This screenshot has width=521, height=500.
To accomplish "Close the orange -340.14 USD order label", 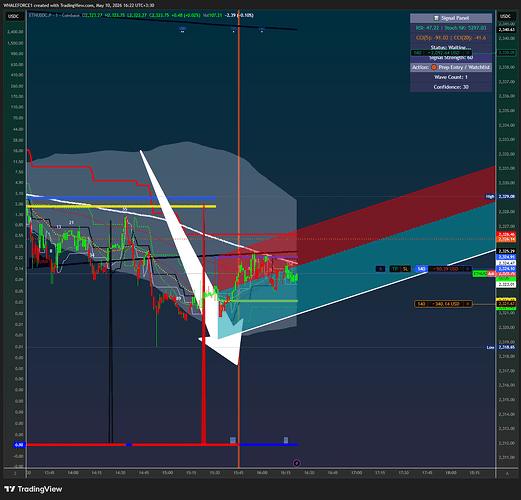I will pyautogui.click(x=468, y=304).
